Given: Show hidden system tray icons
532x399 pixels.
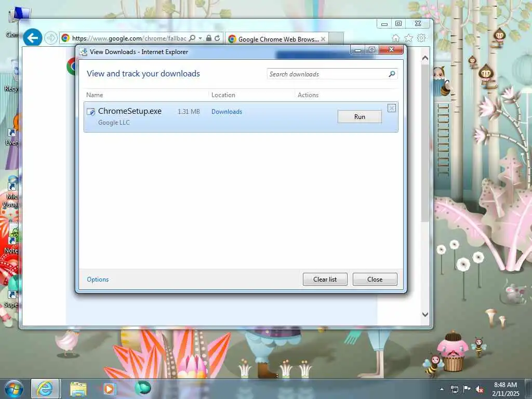Looking at the screenshot, I should point(442,389).
